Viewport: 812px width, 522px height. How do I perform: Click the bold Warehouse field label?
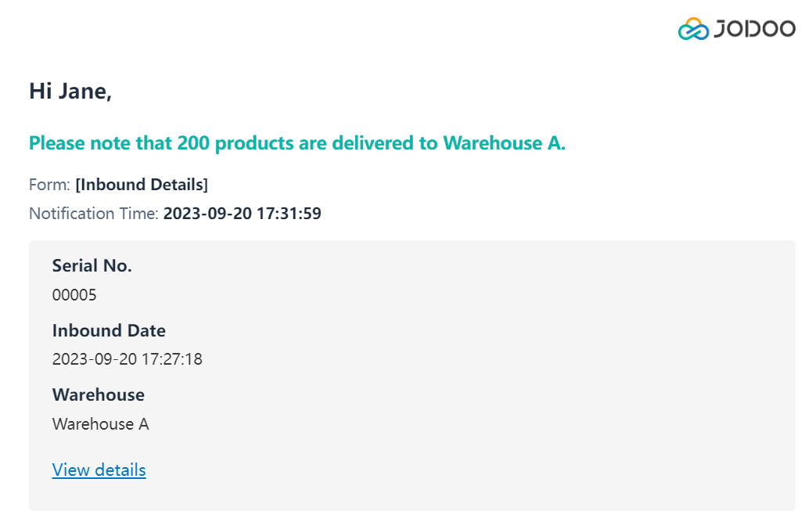click(x=98, y=394)
